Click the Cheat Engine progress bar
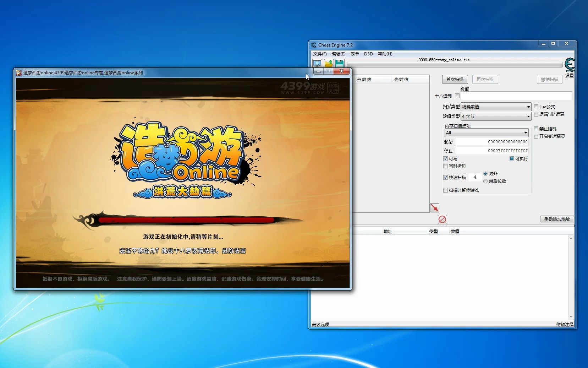Image resolution: width=588 pixels, height=368 pixels. [x=455, y=65]
